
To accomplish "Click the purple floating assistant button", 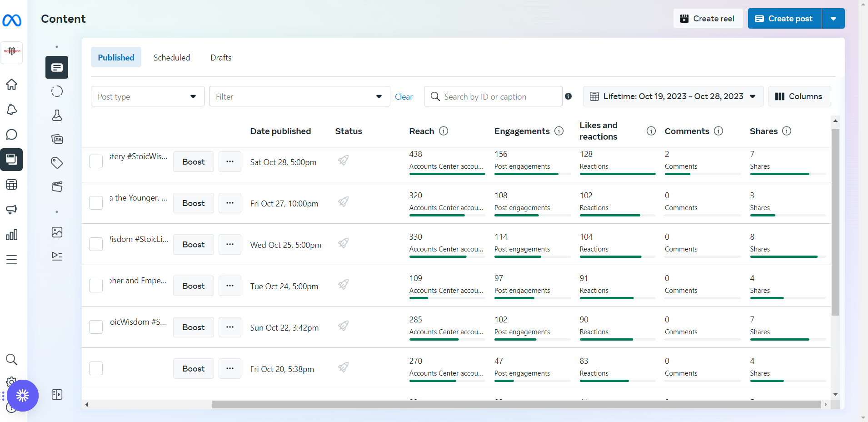I will (x=23, y=396).
